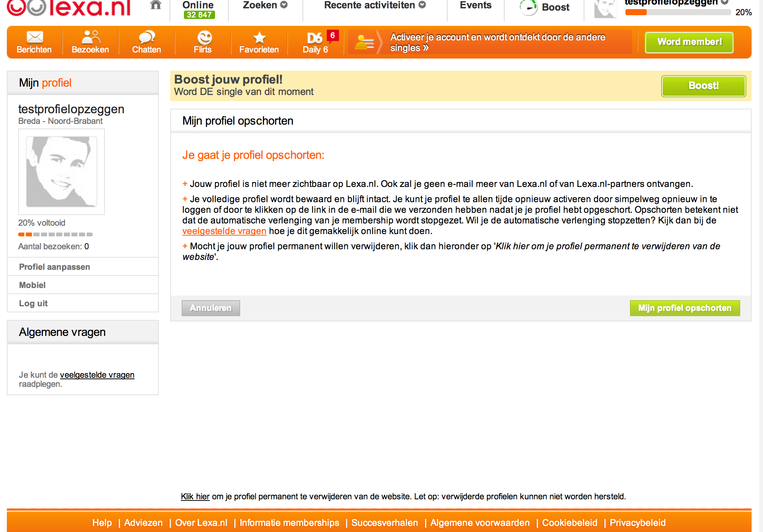Open the Daily 6 icon
Screen dimensions: 763x532
tap(315, 38)
